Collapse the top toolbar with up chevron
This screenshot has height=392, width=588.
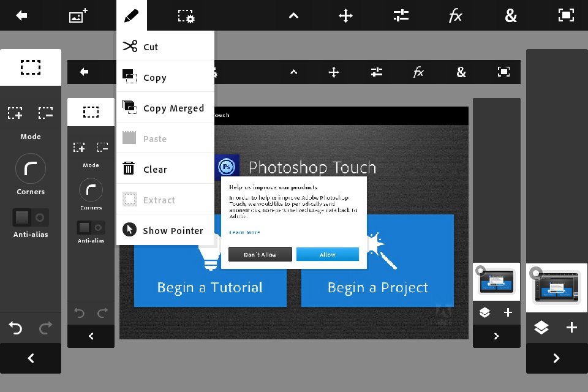coord(293,16)
